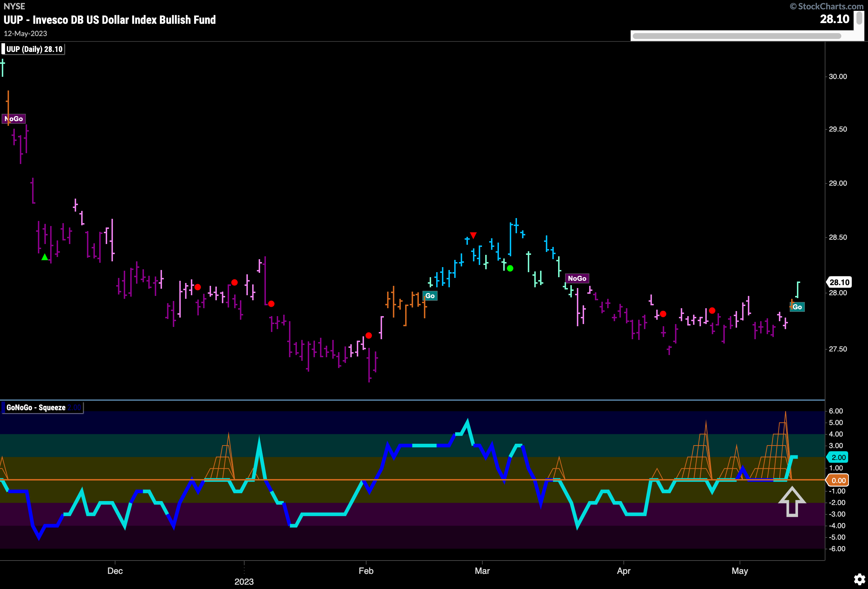Click the red dot marker in late April
Viewport: 868px width, 589px height.
712,311
